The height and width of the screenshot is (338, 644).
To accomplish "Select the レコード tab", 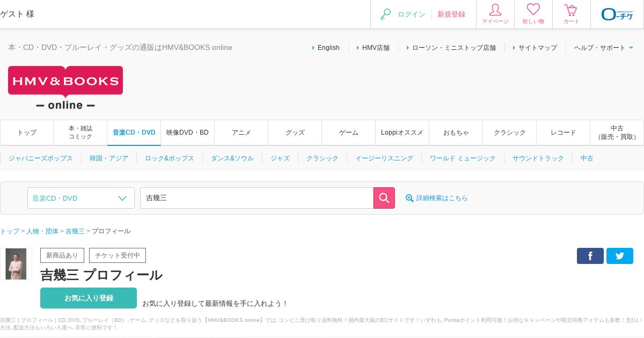I will point(563,133).
